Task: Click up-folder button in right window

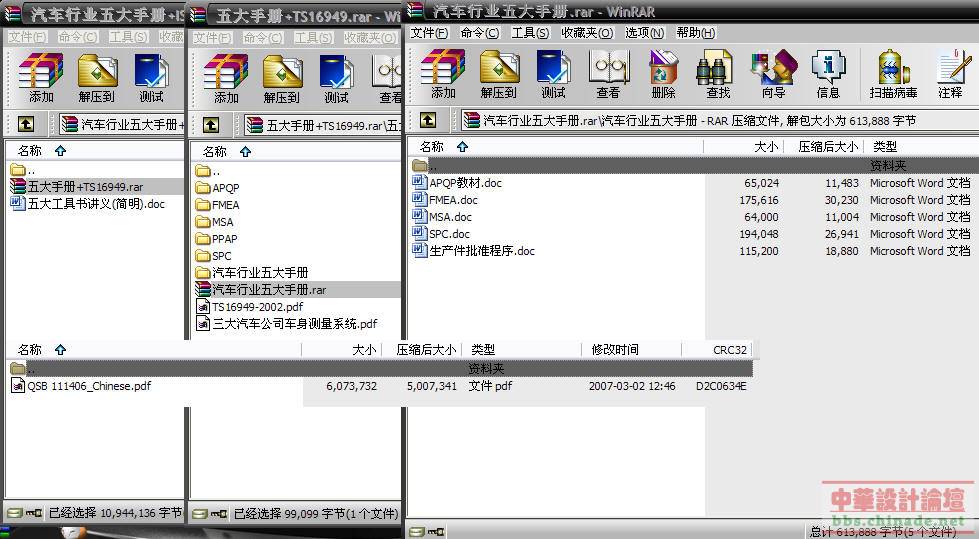Action: (428, 120)
